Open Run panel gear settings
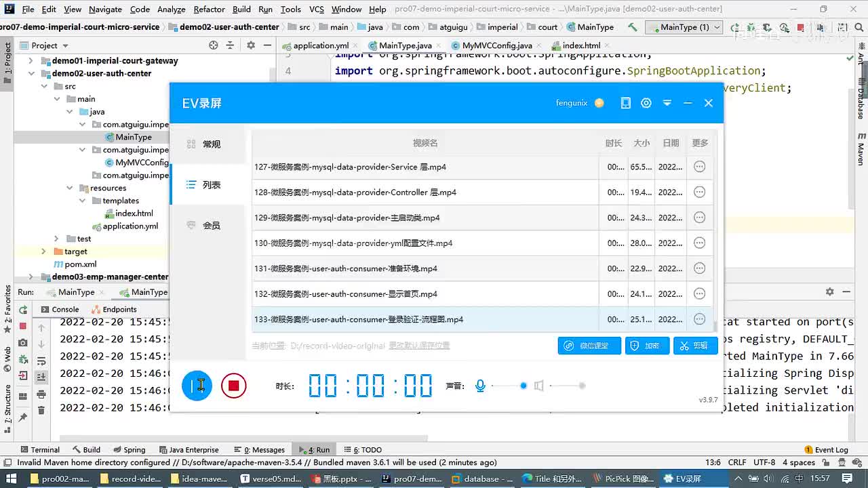This screenshot has height=488, width=868. [x=829, y=291]
